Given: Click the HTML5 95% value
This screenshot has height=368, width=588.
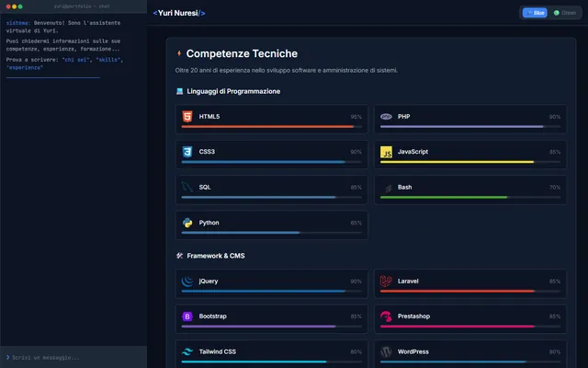Looking at the screenshot, I should click(x=356, y=117).
